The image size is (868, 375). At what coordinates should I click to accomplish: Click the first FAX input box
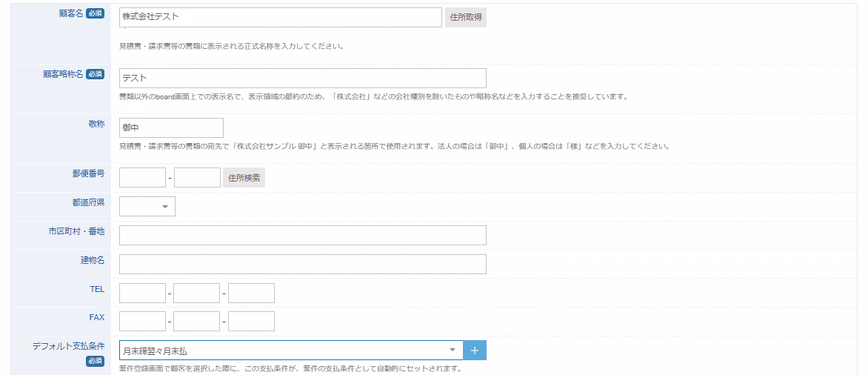(142, 322)
